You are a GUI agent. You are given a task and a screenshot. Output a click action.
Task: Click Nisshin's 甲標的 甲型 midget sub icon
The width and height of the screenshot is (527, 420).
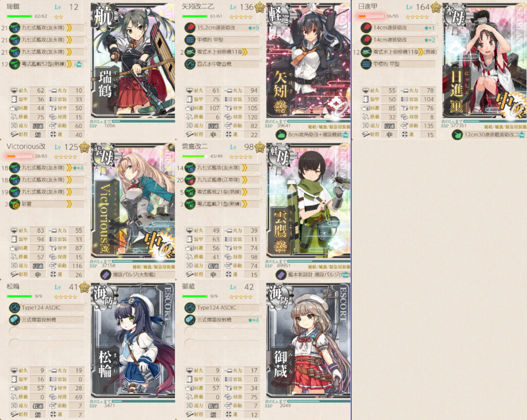coord(366,64)
